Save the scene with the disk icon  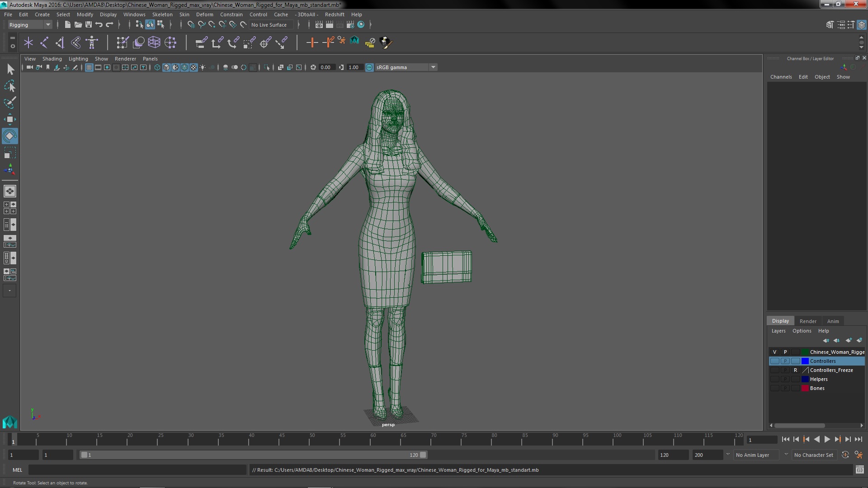89,24
